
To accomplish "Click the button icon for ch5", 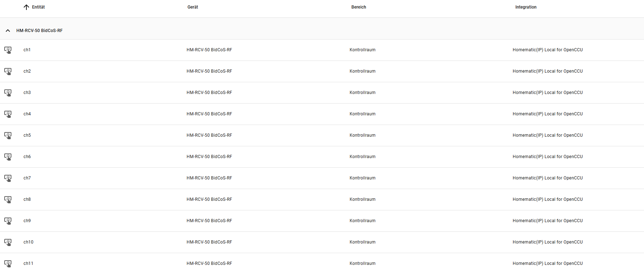I will click(x=8, y=135).
